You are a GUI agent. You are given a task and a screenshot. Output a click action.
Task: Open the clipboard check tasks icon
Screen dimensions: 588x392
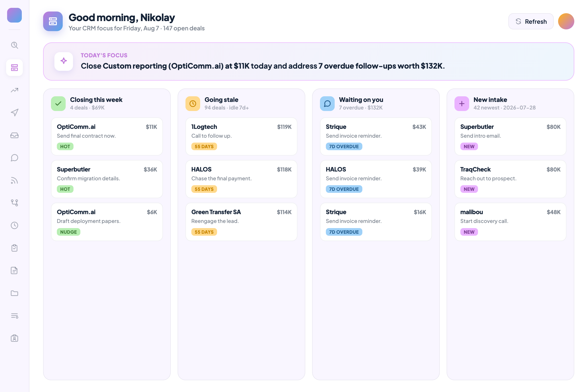click(x=14, y=248)
